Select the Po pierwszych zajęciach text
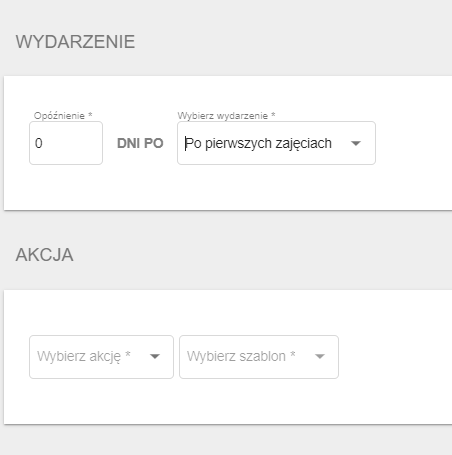 click(258, 143)
